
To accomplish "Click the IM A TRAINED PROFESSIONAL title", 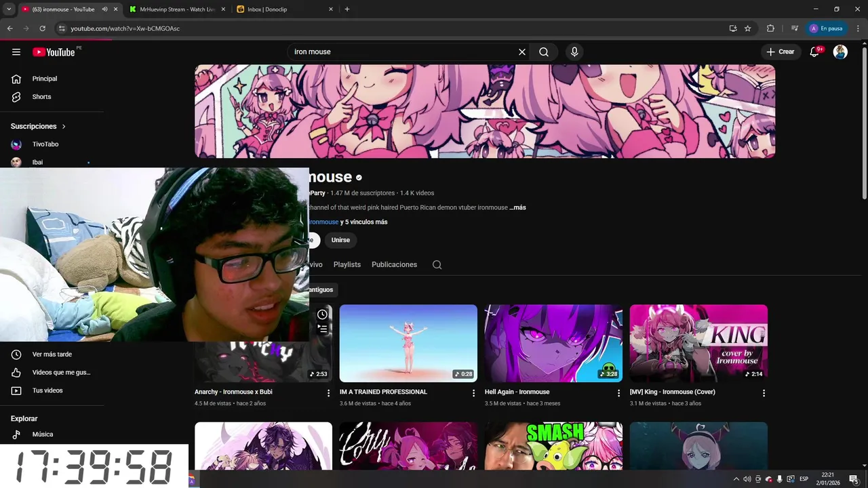I will (383, 392).
